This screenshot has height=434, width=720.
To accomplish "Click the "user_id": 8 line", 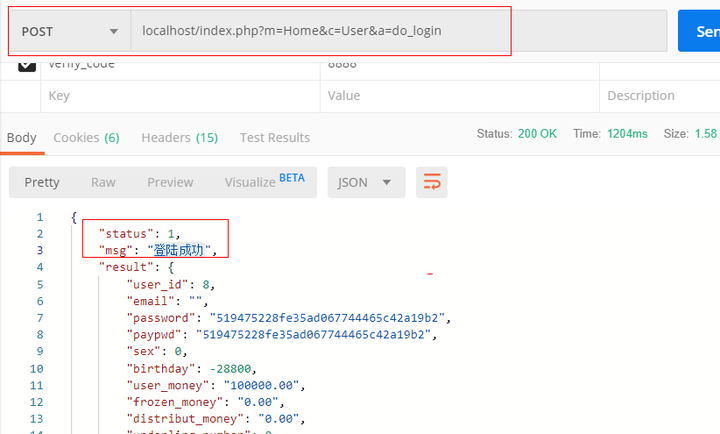I will tap(171, 285).
